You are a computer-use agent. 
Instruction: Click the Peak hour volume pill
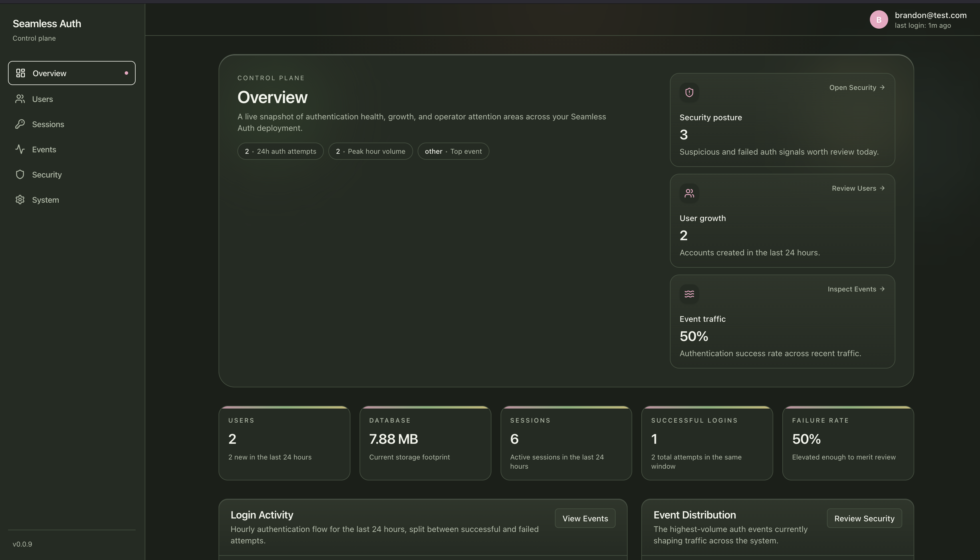(370, 151)
